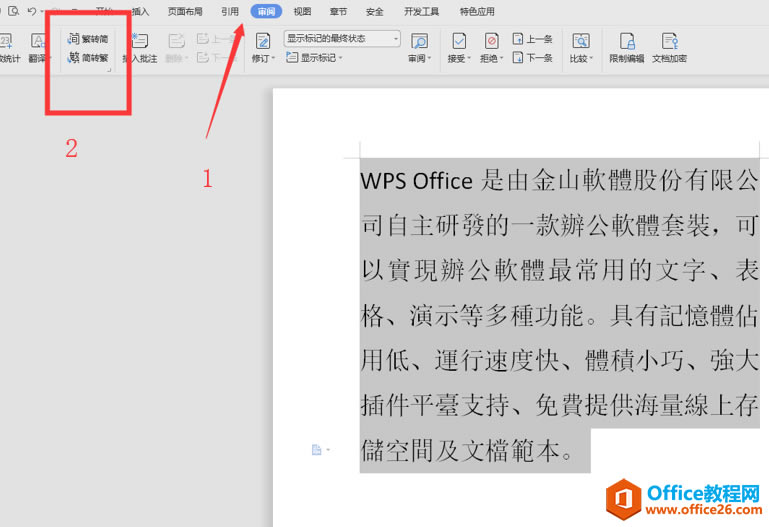Click Traditional to Simplified (繁转简) conversion
769x527 pixels.
pyautogui.click(x=88, y=39)
